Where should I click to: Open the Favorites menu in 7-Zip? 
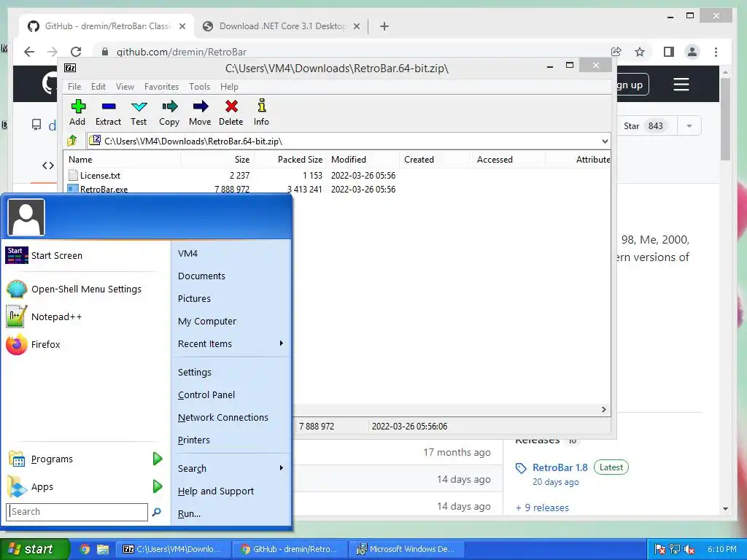pos(161,87)
